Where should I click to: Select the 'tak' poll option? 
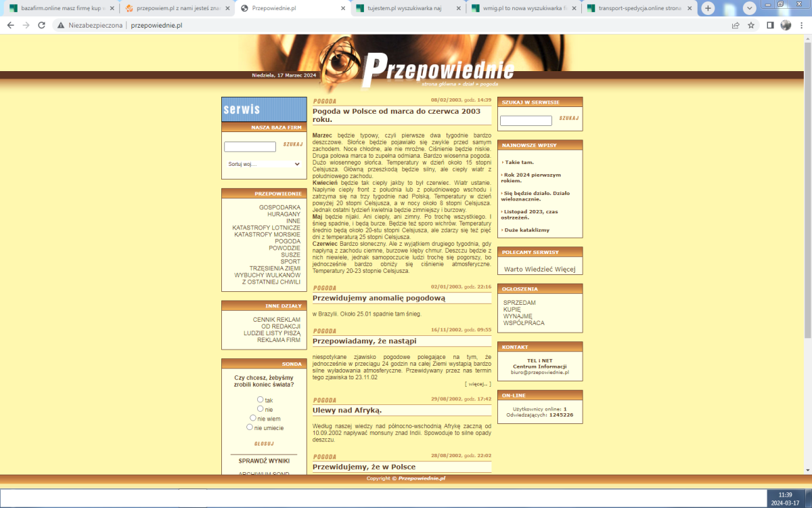[261, 400]
